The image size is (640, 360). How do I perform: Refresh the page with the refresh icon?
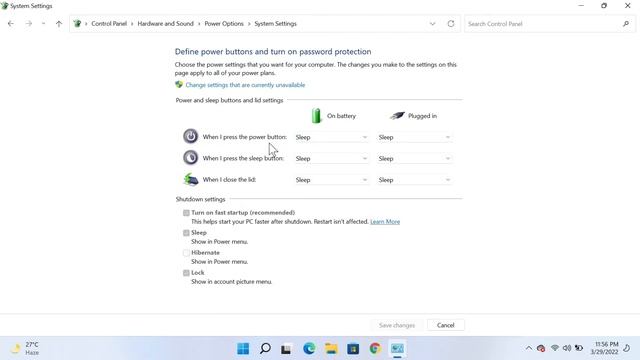(x=451, y=24)
